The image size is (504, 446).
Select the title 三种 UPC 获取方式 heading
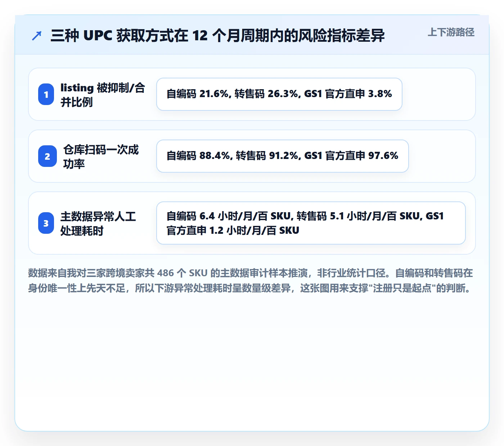[217, 36]
